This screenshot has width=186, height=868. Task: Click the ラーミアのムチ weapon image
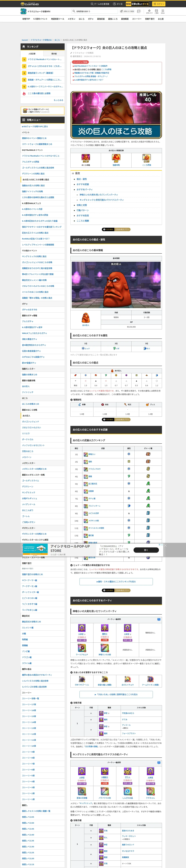click(82, 648)
